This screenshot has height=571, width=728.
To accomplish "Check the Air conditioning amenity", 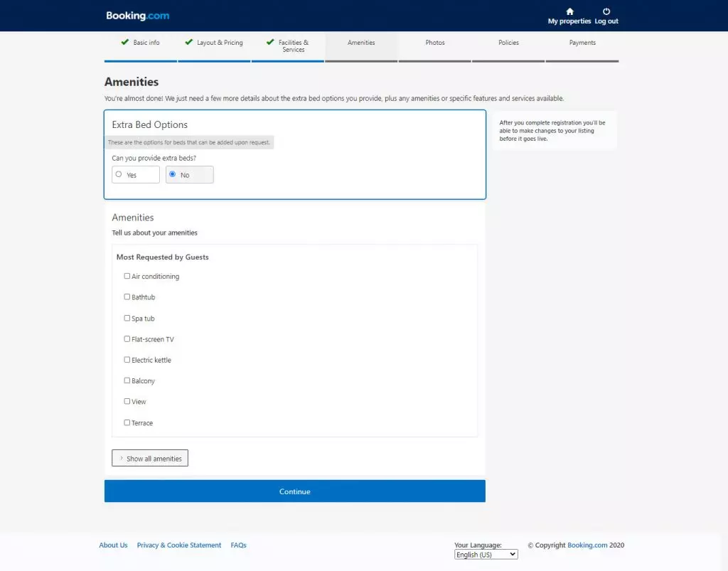I will (x=127, y=276).
